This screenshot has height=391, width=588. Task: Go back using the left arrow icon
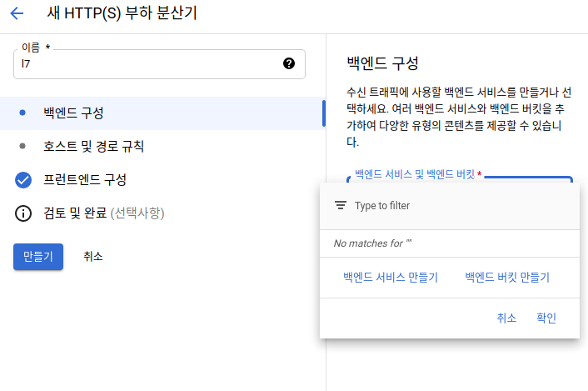[x=17, y=13]
